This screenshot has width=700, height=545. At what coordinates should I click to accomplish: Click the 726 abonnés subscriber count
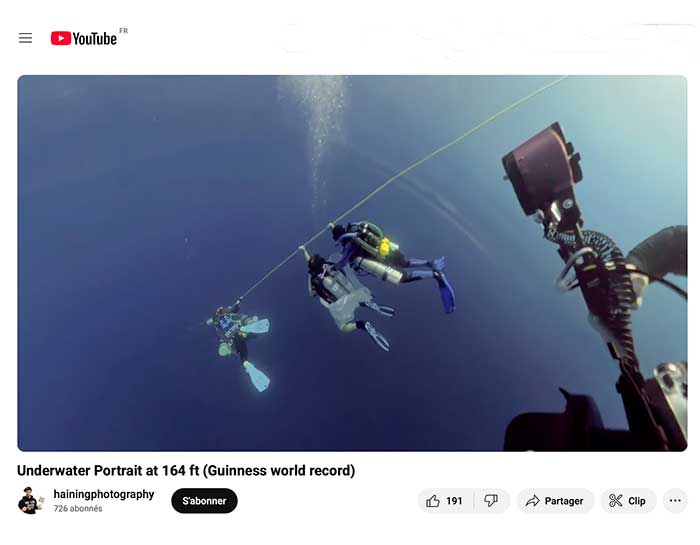(x=78, y=508)
